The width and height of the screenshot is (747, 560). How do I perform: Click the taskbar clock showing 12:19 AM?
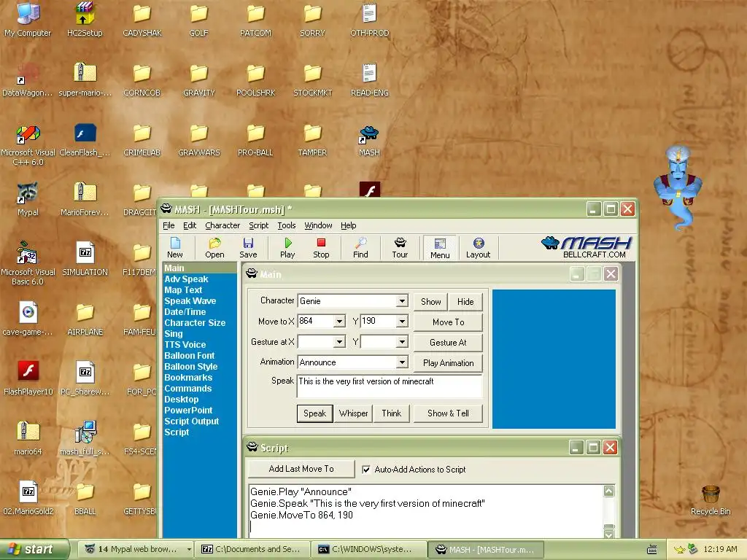[720, 550]
